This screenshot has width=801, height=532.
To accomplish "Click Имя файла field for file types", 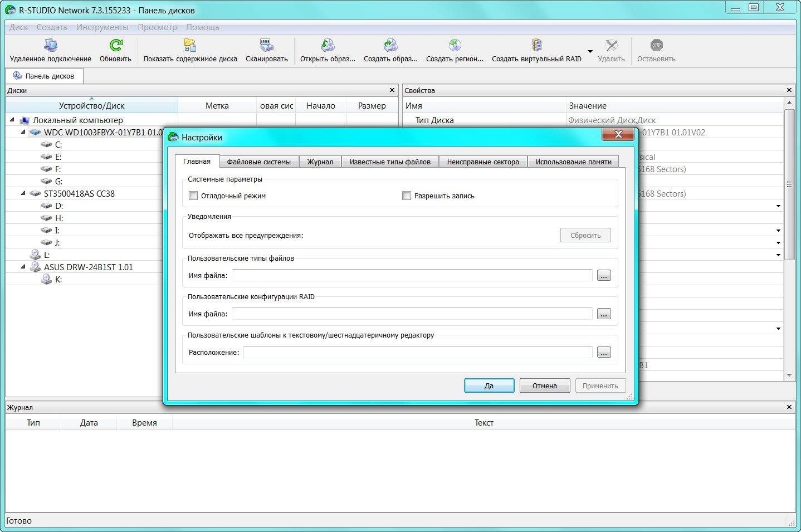I will tap(412, 275).
